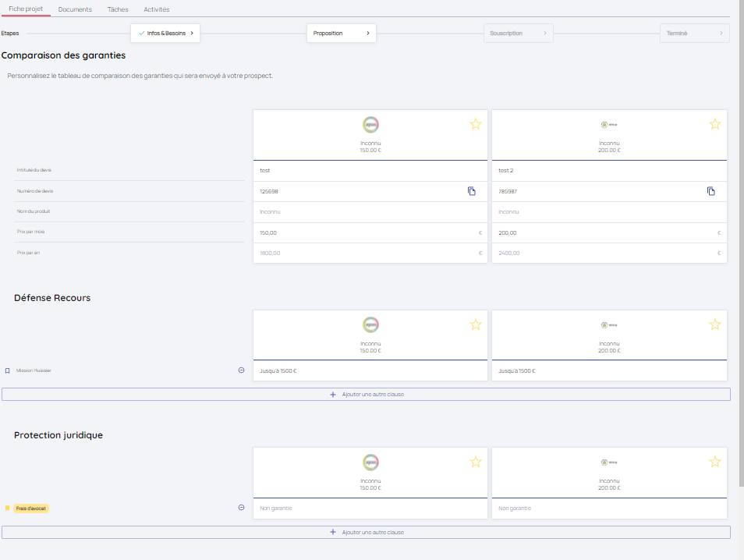Remove the Mission Huissier clause row
Viewport: 744px width, 560px height.
coord(241,370)
